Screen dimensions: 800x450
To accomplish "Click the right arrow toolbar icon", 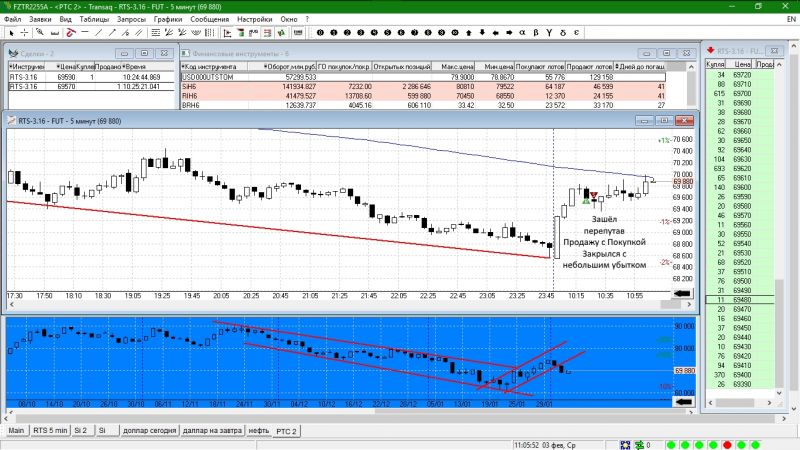I will (509, 33).
